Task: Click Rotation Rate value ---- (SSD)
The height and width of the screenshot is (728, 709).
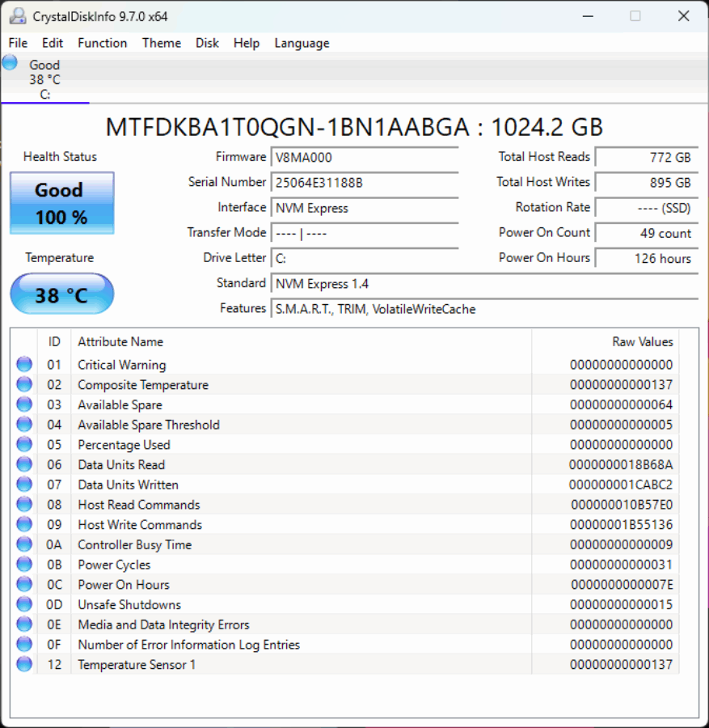Action: pos(647,208)
